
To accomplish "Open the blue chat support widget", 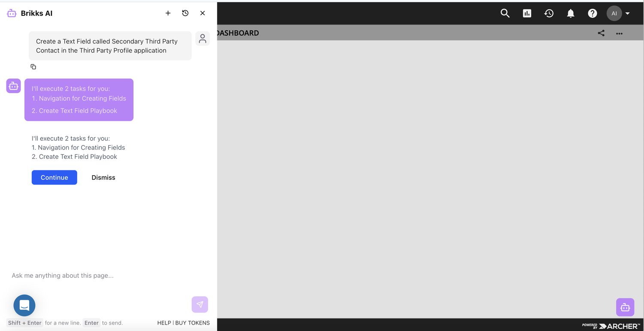I will 24,305.
